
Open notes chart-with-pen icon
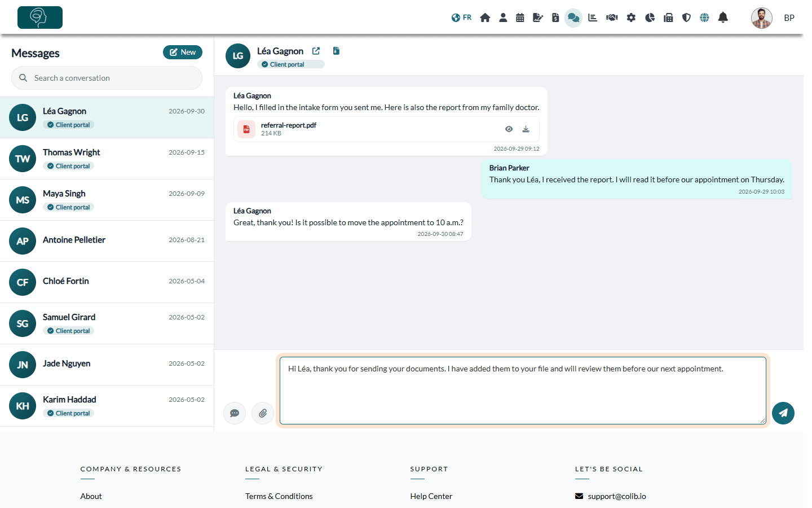tap(538, 17)
